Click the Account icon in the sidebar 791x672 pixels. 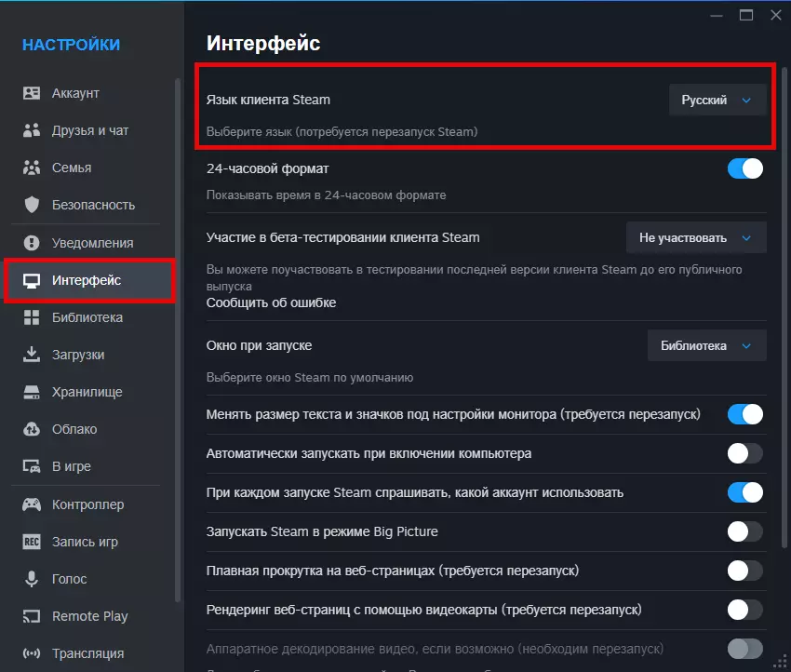[x=32, y=93]
